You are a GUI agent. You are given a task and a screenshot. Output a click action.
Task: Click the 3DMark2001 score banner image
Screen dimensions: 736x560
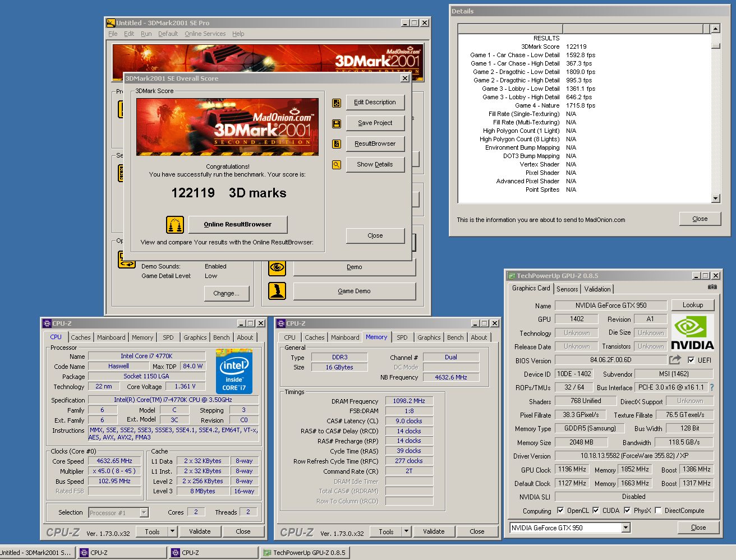tap(227, 127)
